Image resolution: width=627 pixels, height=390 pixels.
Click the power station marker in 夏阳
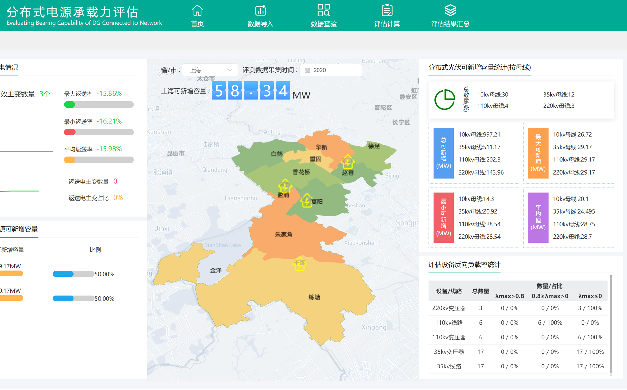coord(307,200)
